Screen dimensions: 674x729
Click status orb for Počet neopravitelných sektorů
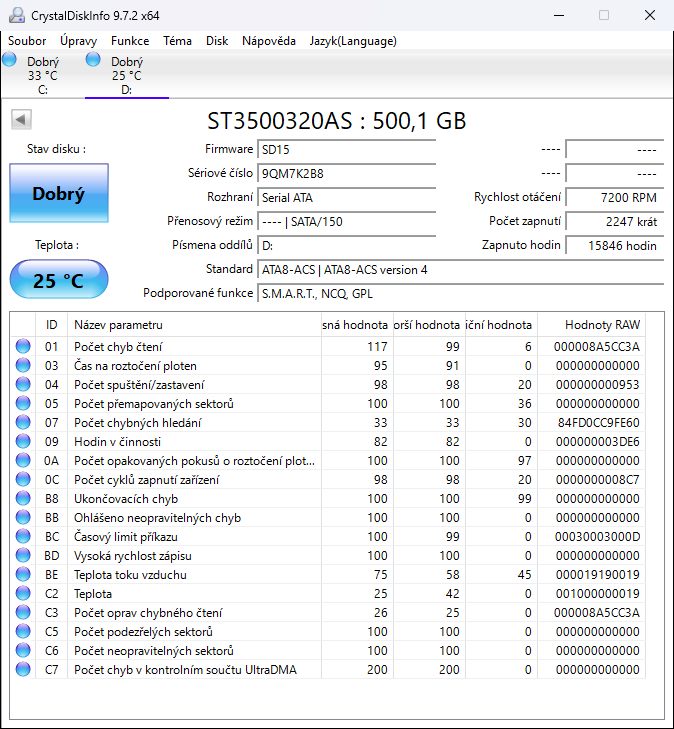(x=23, y=650)
